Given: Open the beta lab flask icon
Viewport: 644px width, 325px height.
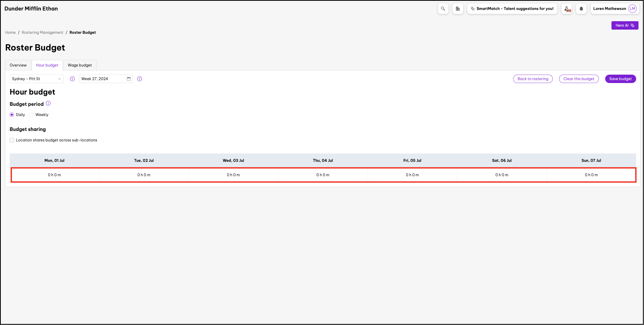Looking at the screenshot, I should point(567,9).
